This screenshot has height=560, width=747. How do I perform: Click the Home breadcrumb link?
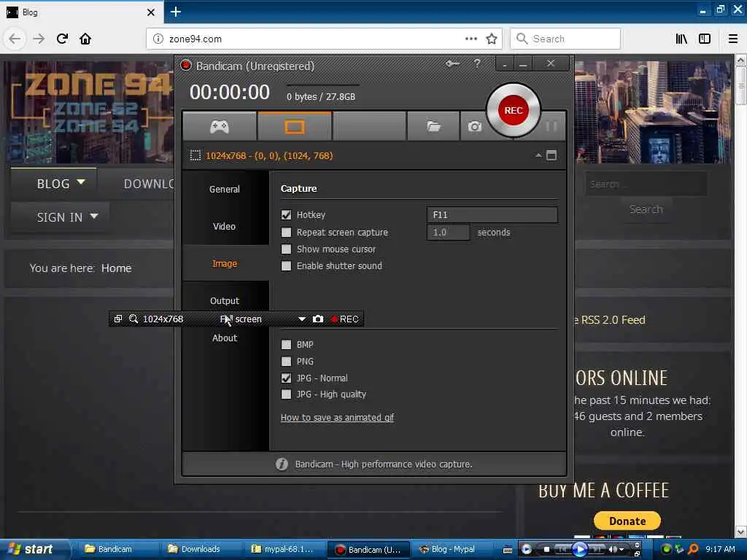(116, 268)
